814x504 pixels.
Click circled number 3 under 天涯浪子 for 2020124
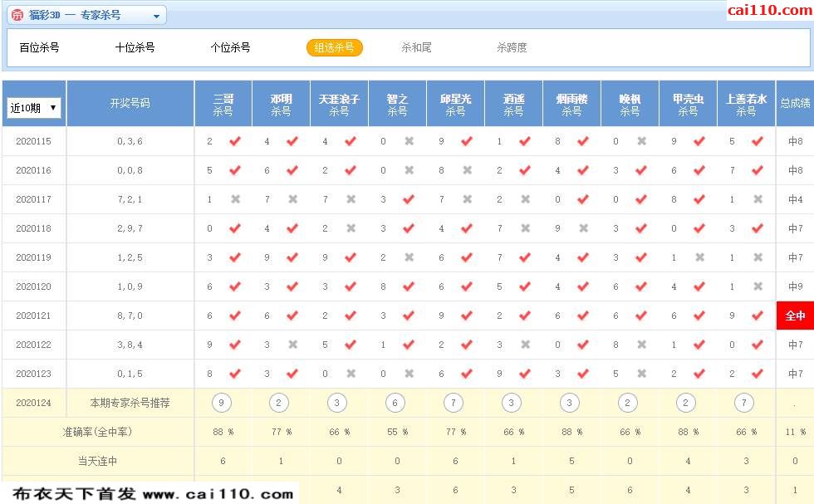(x=337, y=403)
